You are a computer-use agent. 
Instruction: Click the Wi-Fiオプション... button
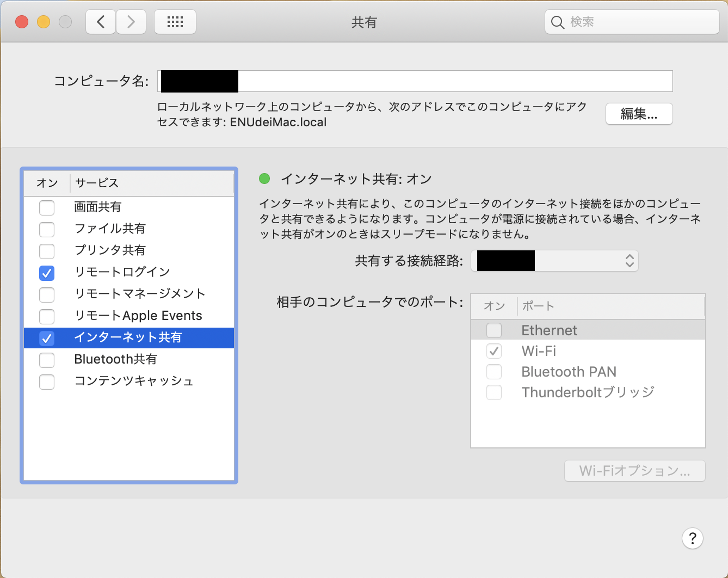point(634,471)
